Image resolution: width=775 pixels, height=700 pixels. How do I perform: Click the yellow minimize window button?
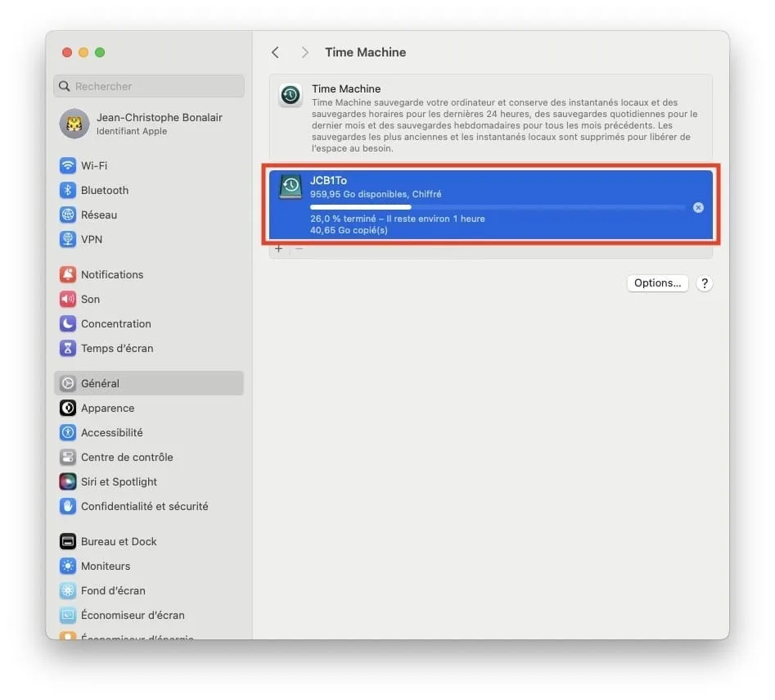click(x=83, y=52)
